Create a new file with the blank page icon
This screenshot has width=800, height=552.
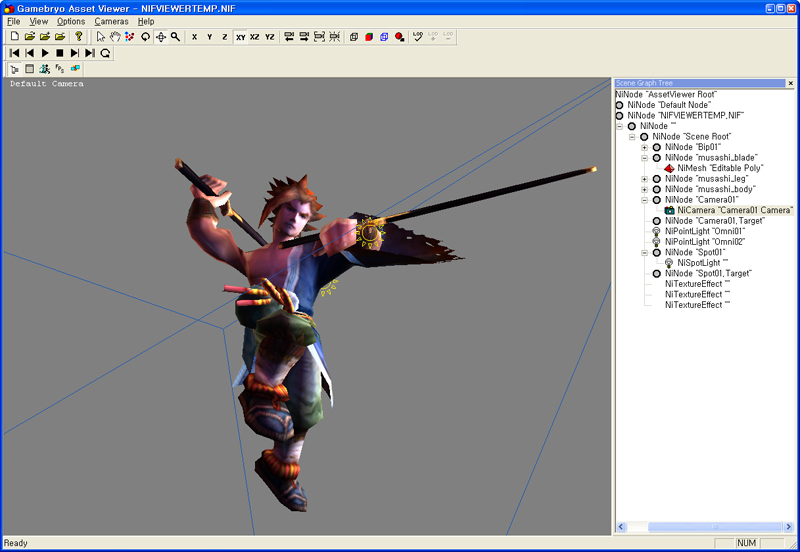tap(15, 37)
